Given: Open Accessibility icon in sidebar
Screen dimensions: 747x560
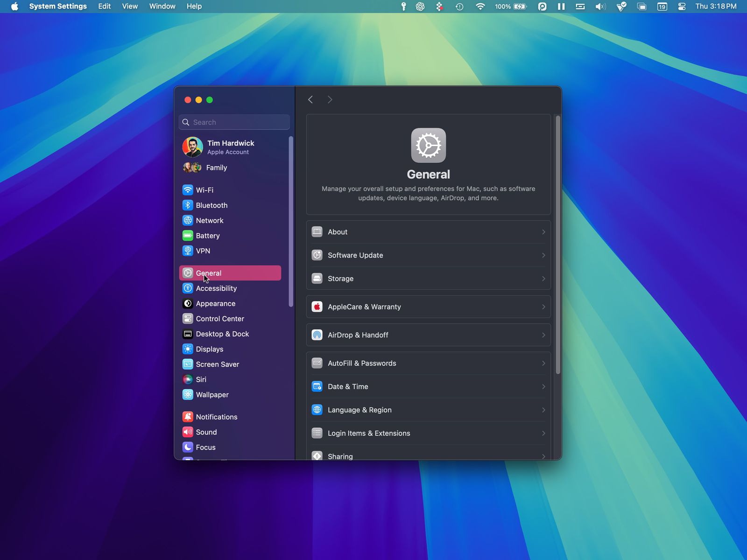Looking at the screenshot, I should (x=188, y=288).
